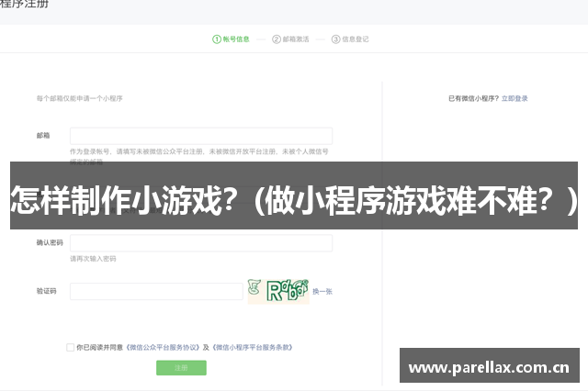Screen dimensions: 588x391
Task: Open the 微信公众平台服务协议 link
Action: click(x=163, y=348)
